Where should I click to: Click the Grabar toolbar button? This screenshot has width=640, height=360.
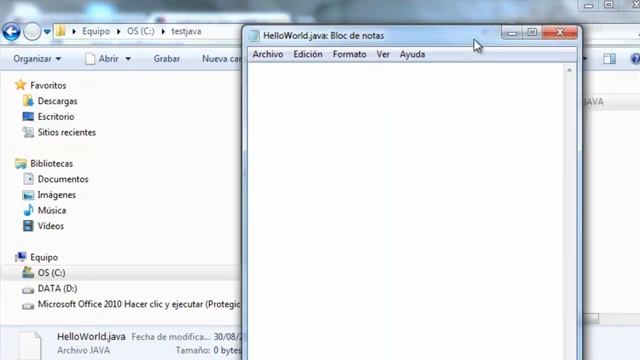(x=167, y=59)
